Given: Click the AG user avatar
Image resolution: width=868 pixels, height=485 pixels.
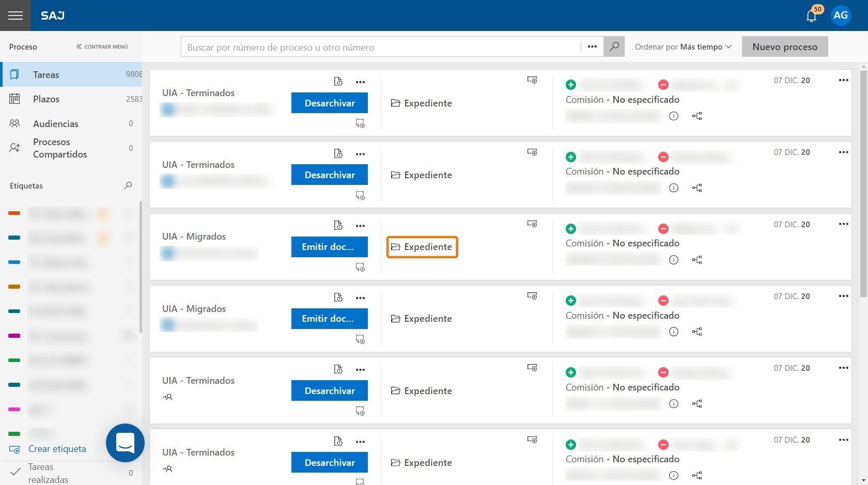Looking at the screenshot, I should tap(841, 15).
